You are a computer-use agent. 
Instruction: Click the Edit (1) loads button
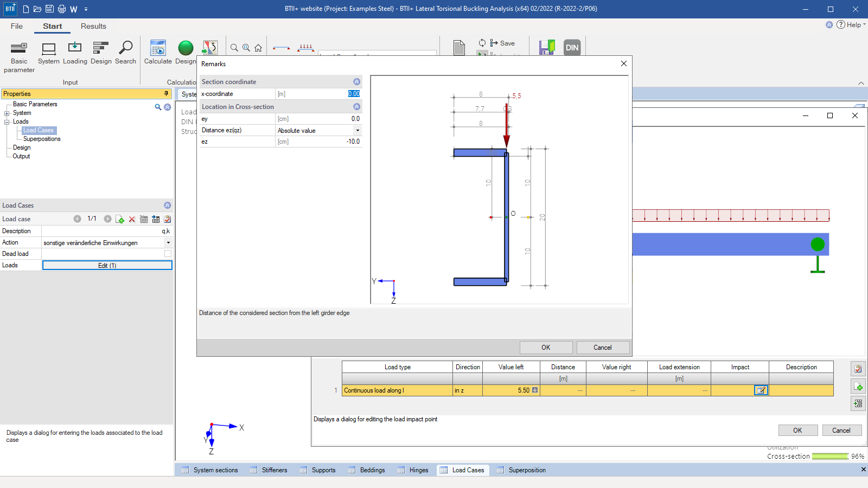[107, 265]
